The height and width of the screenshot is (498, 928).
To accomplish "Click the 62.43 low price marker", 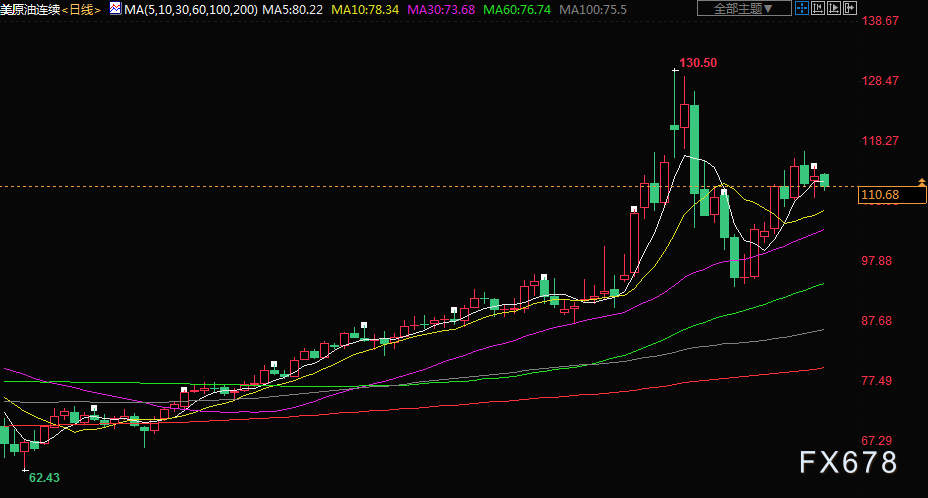I will [44, 477].
